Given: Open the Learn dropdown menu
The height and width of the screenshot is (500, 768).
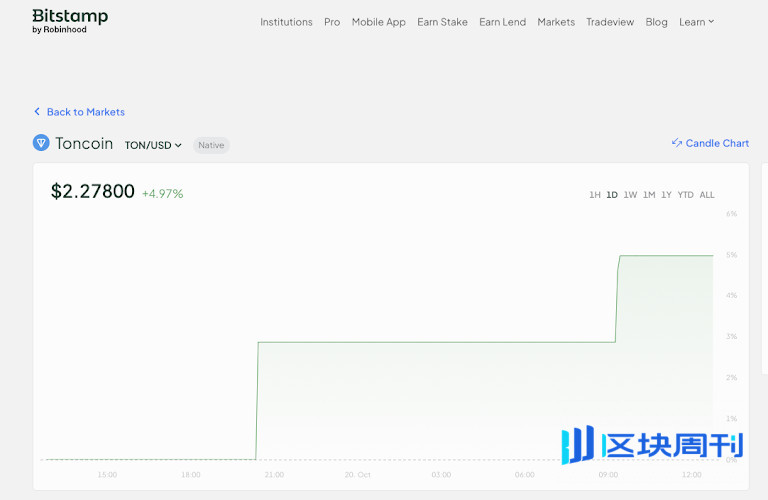Looking at the screenshot, I should coord(696,22).
